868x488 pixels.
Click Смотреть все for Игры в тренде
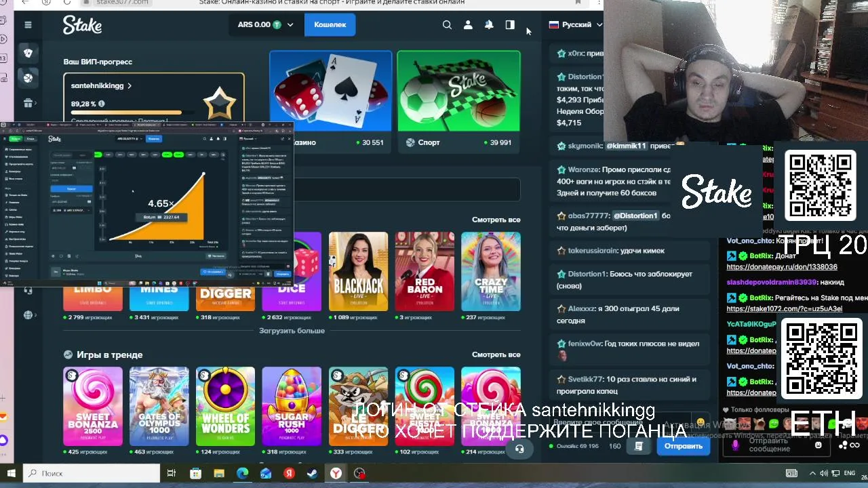[x=496, y=354]
